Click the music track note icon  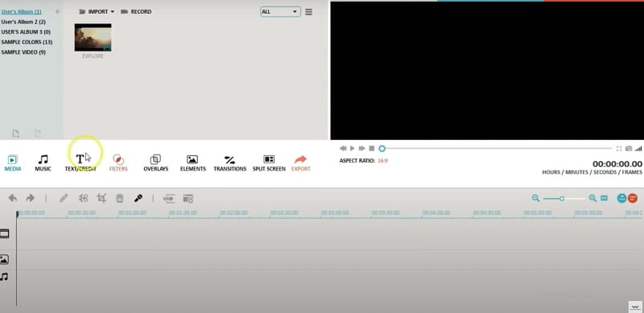4,277
